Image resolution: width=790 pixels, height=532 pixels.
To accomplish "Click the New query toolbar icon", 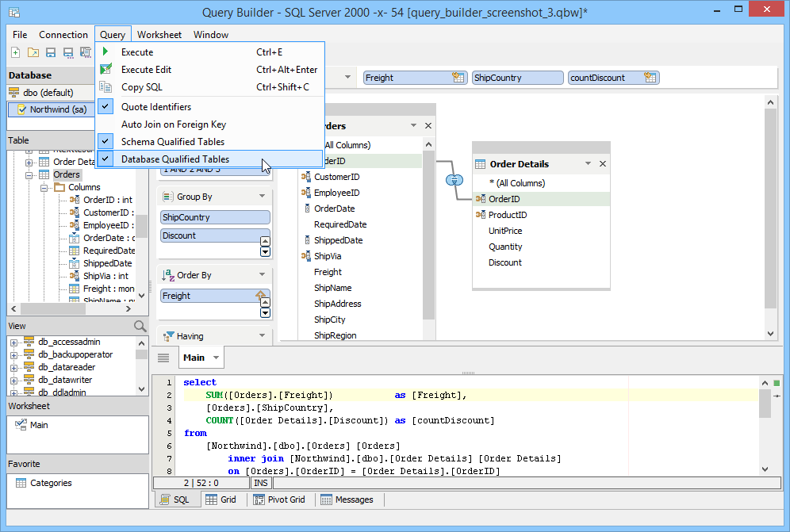I will click(x=16, y=52).
